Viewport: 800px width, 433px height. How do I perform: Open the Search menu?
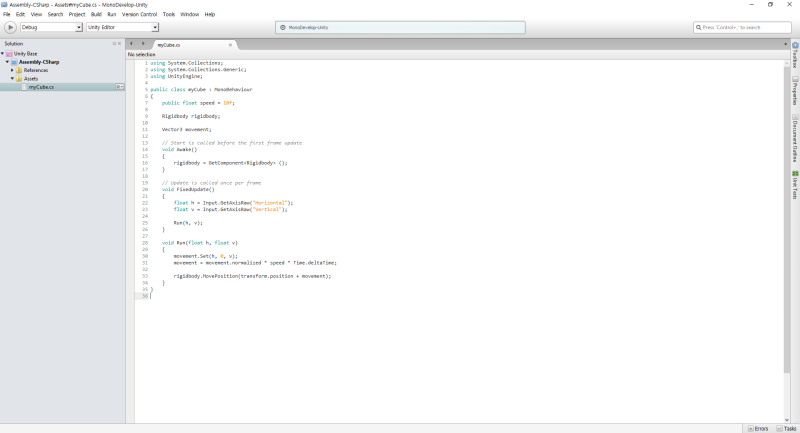pos(55,14)
